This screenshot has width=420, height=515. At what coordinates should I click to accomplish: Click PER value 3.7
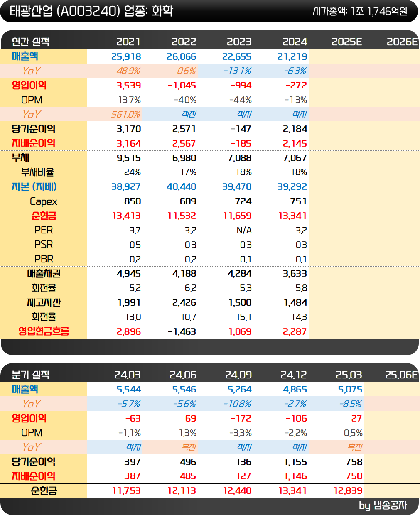click(x=135, y=231)
